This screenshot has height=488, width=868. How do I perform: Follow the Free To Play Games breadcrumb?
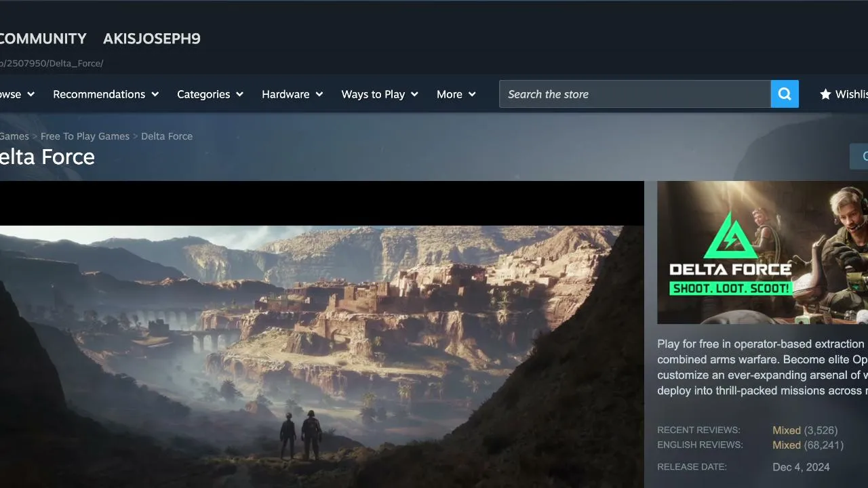pyautogui.click(x=85, y=136)
